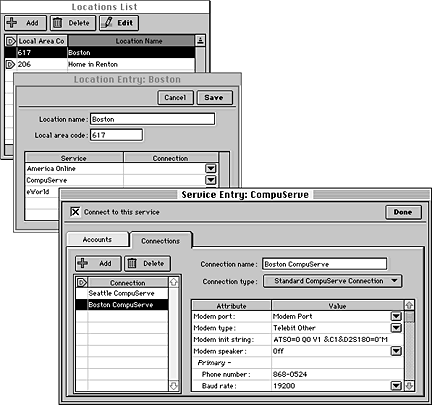Image resolution: width=432 pixels, height=405 pixels.
Task: Open the Modem type value dropdown
Action: point(396,328)
